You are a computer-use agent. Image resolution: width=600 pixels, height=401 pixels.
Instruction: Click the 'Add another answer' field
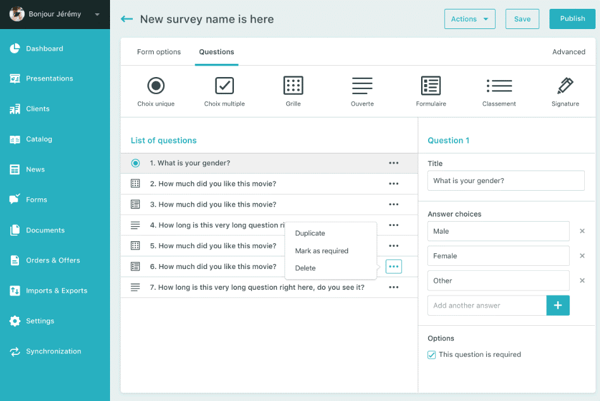click(x=487, y=306)
